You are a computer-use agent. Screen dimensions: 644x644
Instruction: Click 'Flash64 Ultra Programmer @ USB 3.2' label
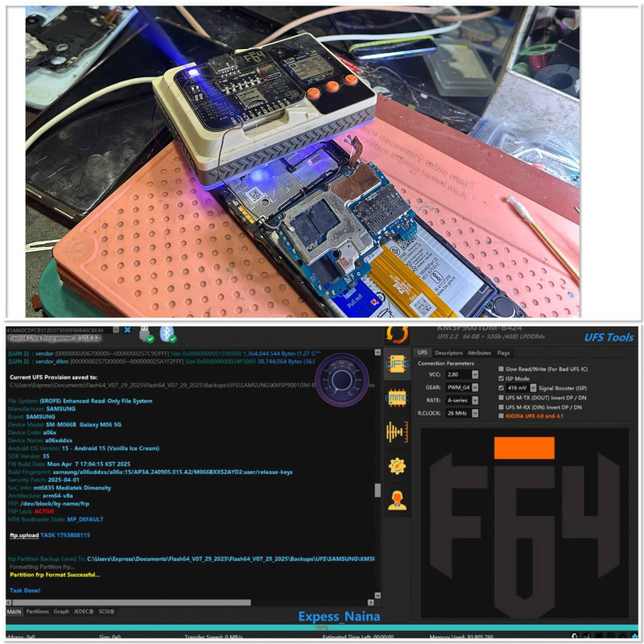(x=54, y=338)
